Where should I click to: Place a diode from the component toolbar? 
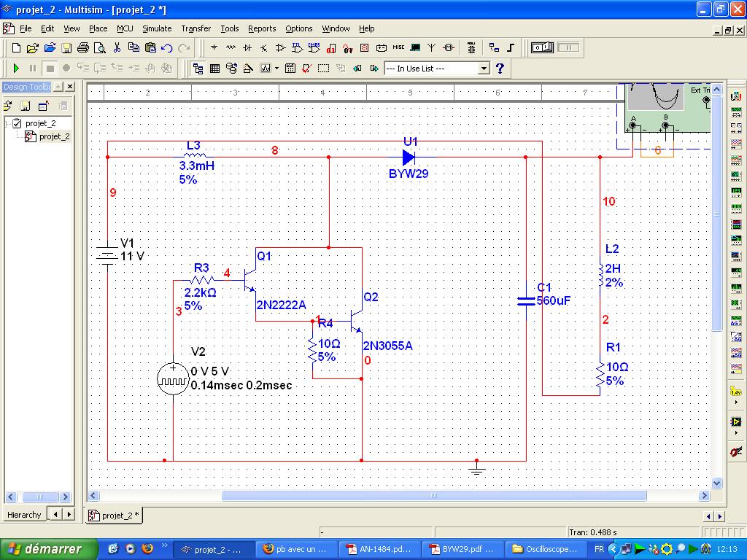(247, 48)
